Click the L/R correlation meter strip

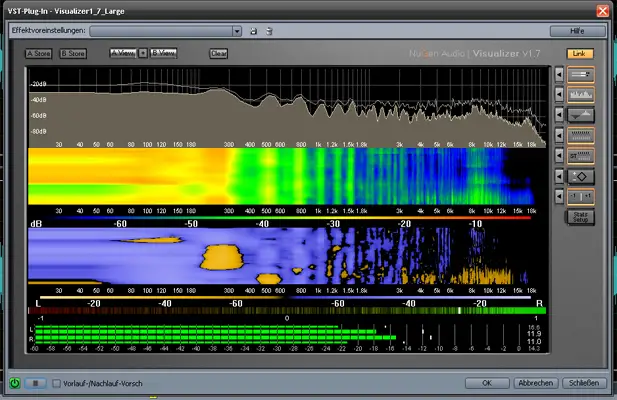click(x=287, y=311)
